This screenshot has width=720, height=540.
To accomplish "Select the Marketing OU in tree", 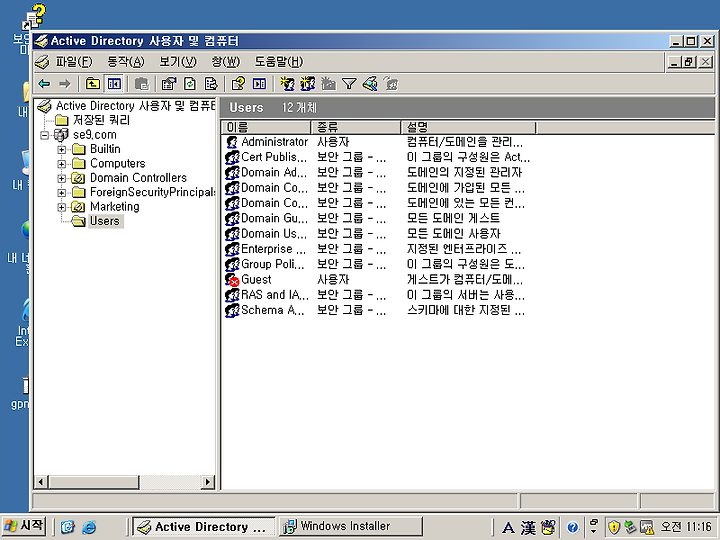I will (x=114, y=207).
